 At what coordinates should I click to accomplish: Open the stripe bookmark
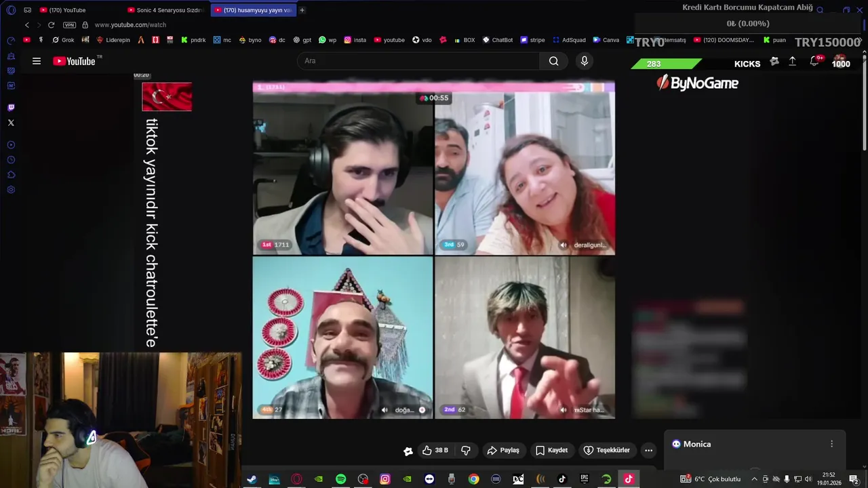532,40
